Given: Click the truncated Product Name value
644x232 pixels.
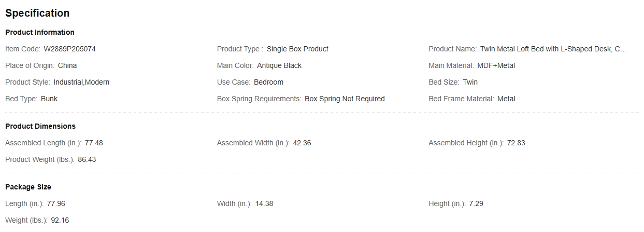Looking at the screenshot, I should [553, 49].
